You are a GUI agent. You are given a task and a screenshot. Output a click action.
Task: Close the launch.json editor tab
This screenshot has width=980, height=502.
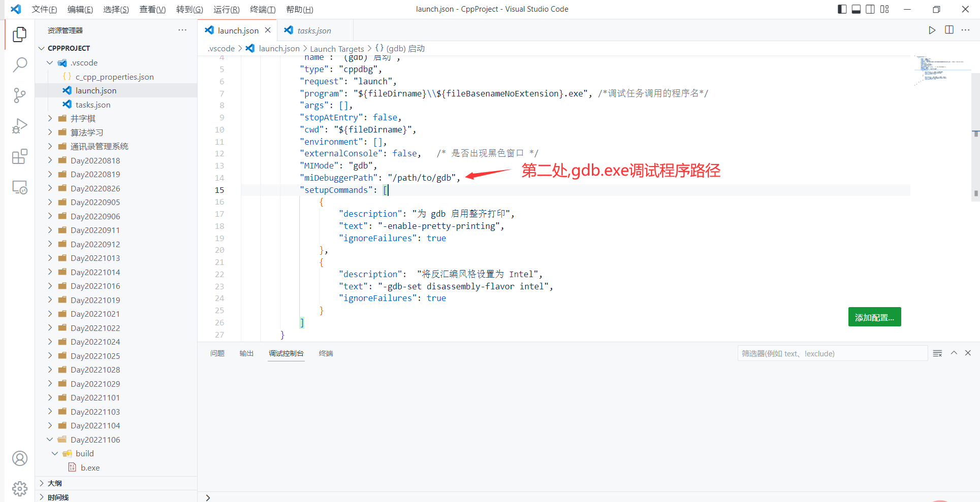point(268,30)
